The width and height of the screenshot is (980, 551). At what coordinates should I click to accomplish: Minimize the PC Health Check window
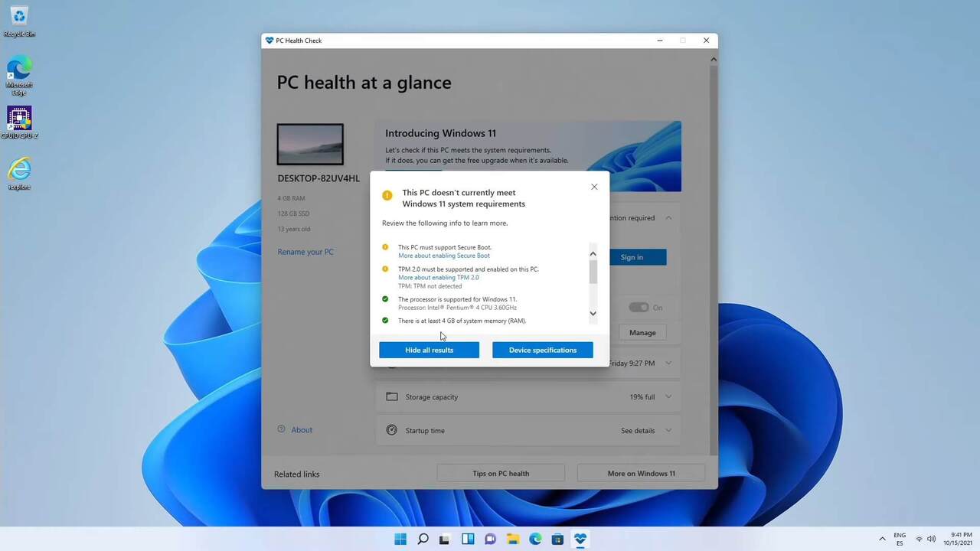point(660,41)
